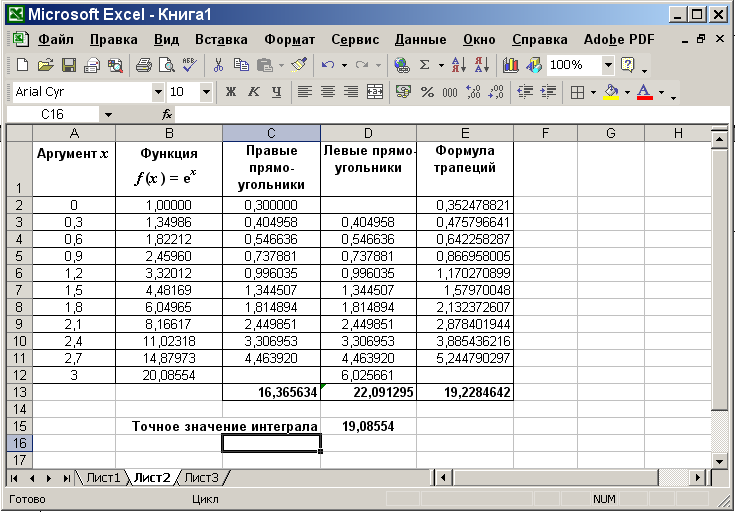Expand the Font Color dropdown arrow
735x512 pixels.
coord(662,92)
